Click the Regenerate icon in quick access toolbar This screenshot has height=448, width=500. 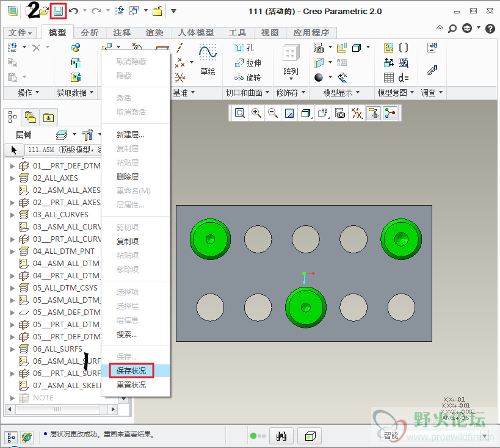click(119, 11)
